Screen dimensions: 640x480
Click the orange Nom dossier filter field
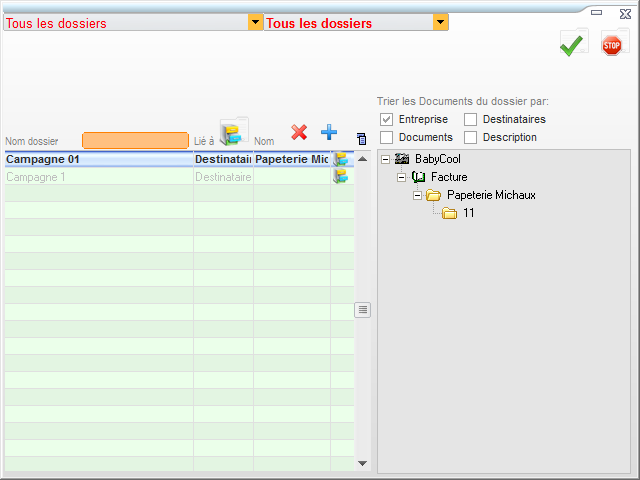click(x=135, y=141)
